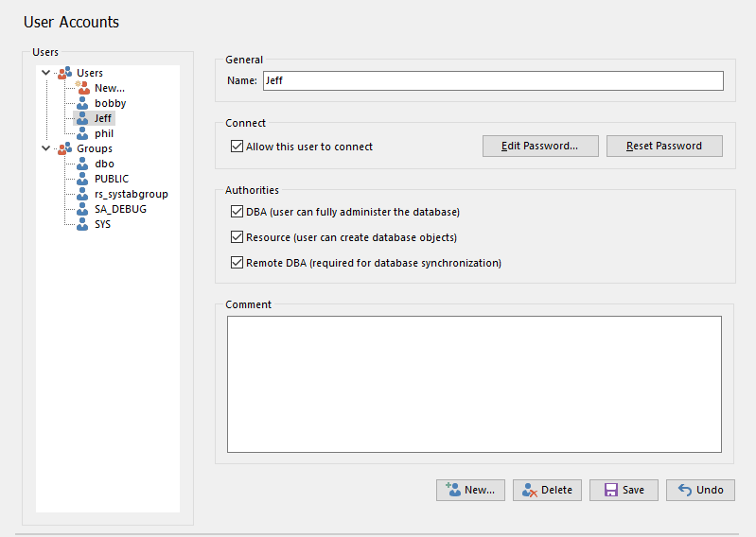Click the PUBLIC group icon
756x537 pixels.
coord(83,179)
